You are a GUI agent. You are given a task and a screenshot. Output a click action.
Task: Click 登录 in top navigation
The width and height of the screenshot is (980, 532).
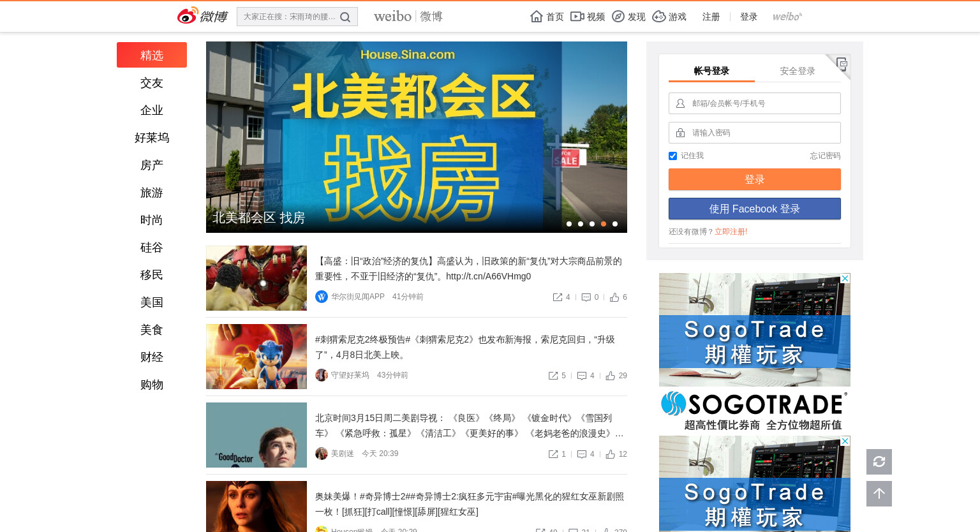(748, 17)
